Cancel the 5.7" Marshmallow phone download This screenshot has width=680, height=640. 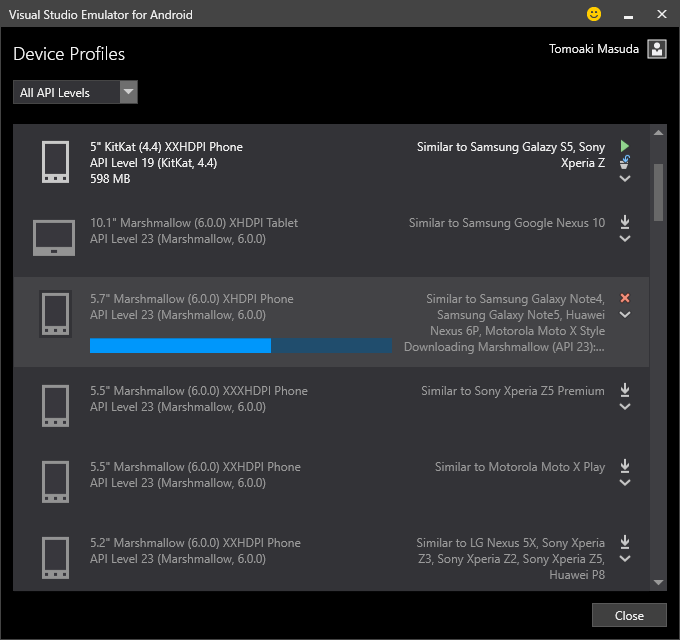tap(625, 298)
